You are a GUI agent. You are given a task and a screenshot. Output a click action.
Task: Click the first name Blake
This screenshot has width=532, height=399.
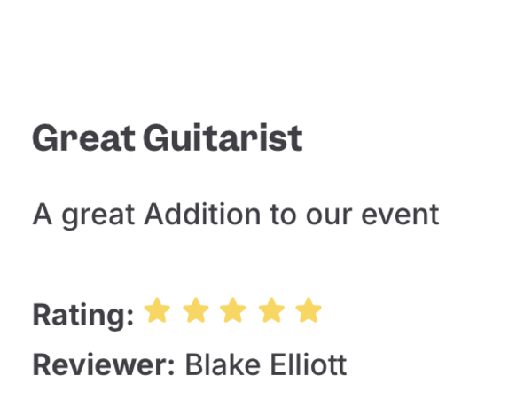click(223, 364)
